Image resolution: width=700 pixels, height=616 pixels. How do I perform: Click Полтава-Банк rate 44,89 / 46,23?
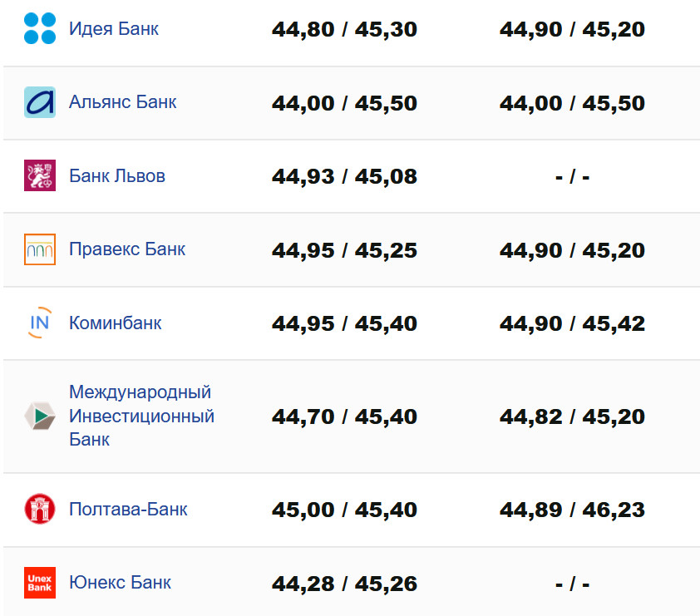point(572,510)
